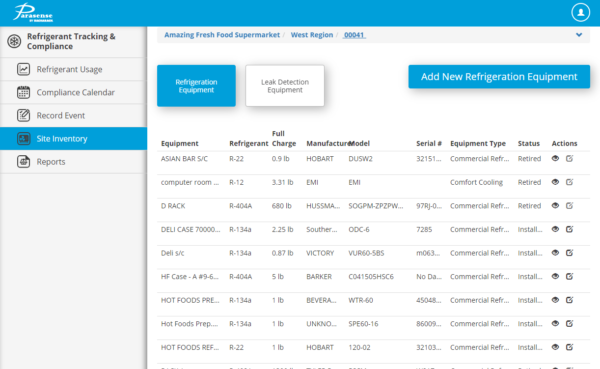Select Site Inventory menu item
Image resolution: width=600 pixels, height=369 pixels.
(73, 139)
